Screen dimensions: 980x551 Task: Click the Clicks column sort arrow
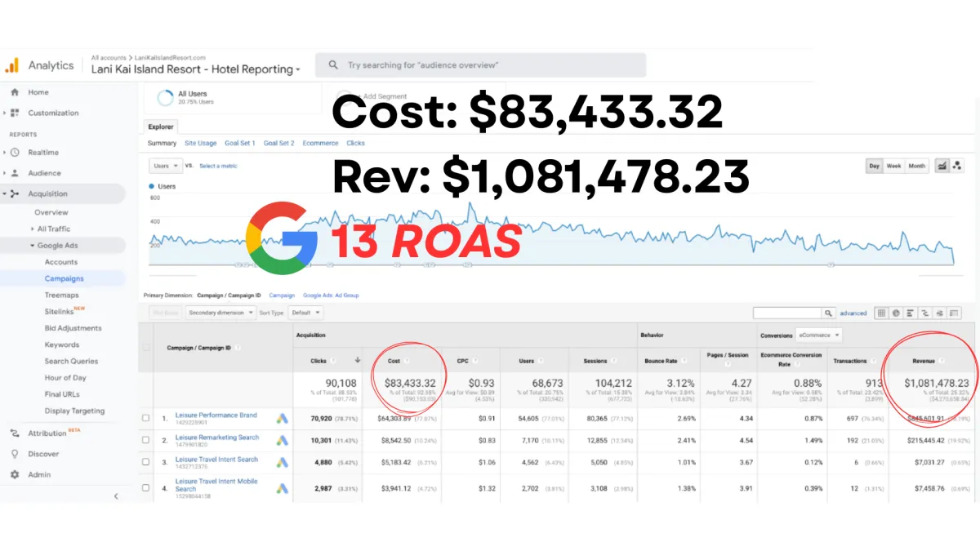pyautogui.click(x=358, y=360)
